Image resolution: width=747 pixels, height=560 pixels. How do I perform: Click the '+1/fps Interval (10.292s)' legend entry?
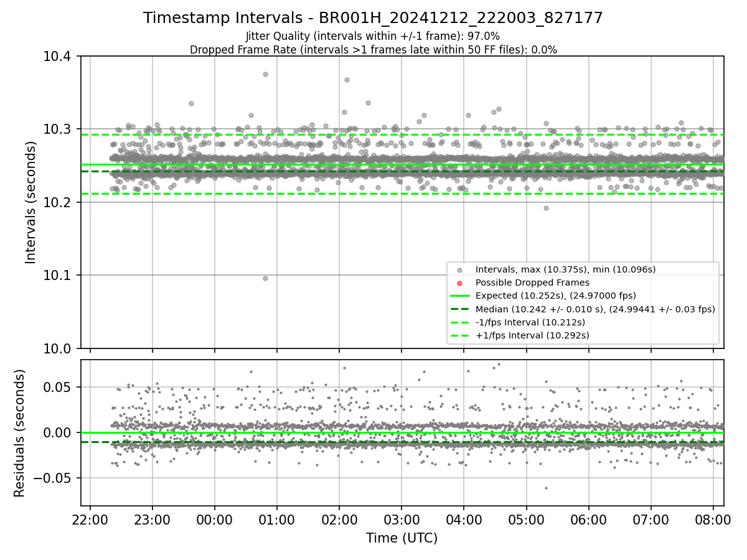(x=532, y=335)
